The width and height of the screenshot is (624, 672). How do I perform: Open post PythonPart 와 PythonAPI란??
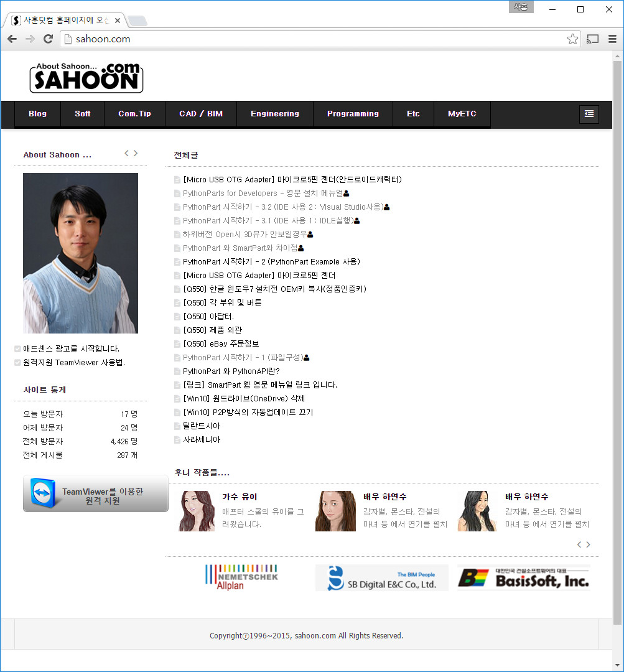(x=231, y=371)
